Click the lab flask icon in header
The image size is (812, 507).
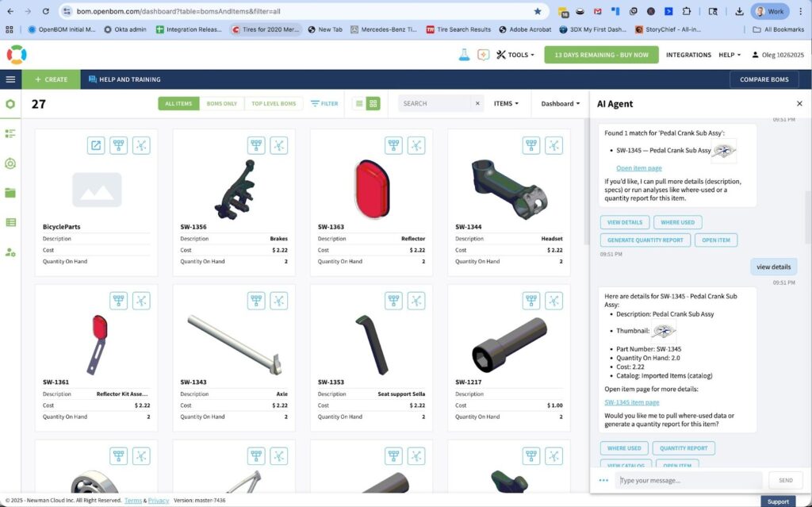click(464, 55)
